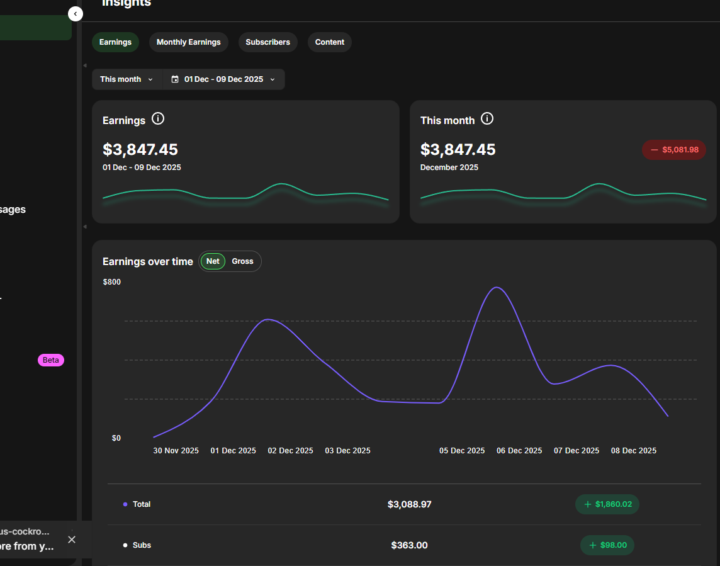The width and height of the screenshot is (720, 566).
Task: Click the green +$1,860.02 badge
Action: pos(607,504)
